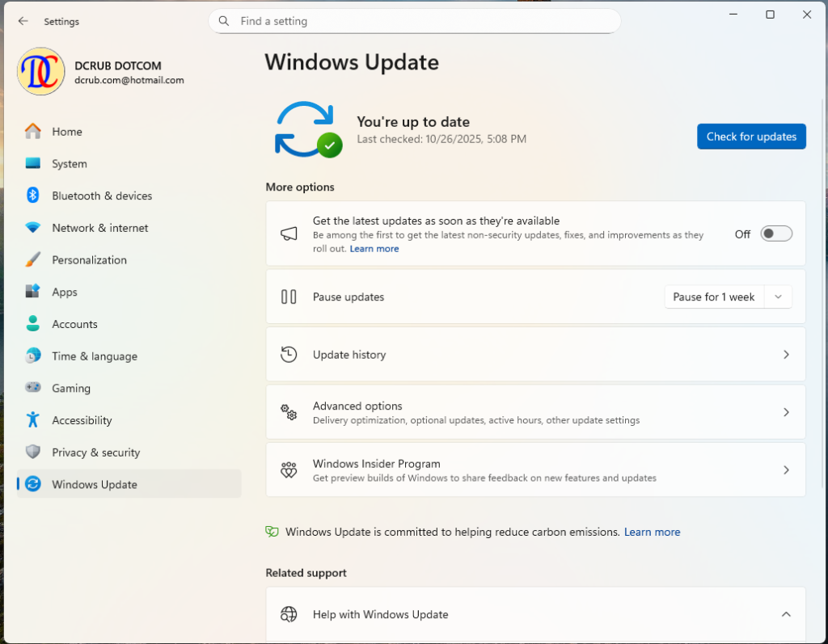Click the Windows Insider Program title

click(x=377, y=464)
